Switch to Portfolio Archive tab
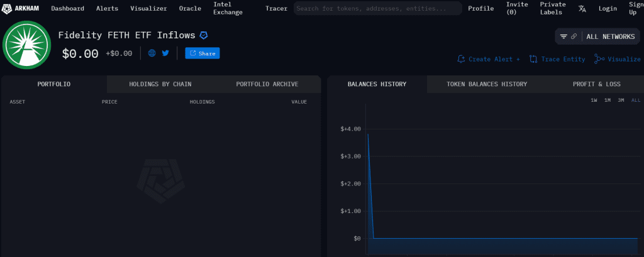This screenshot has width=644, height=257. click(267, 84)
